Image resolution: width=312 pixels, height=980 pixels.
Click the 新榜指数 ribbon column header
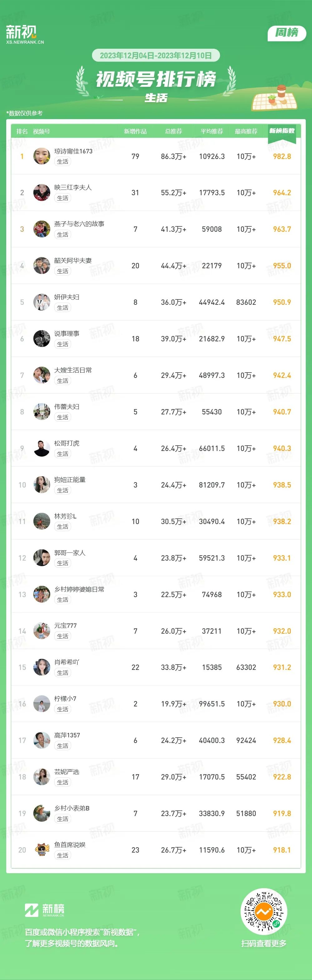pos(282,133)
